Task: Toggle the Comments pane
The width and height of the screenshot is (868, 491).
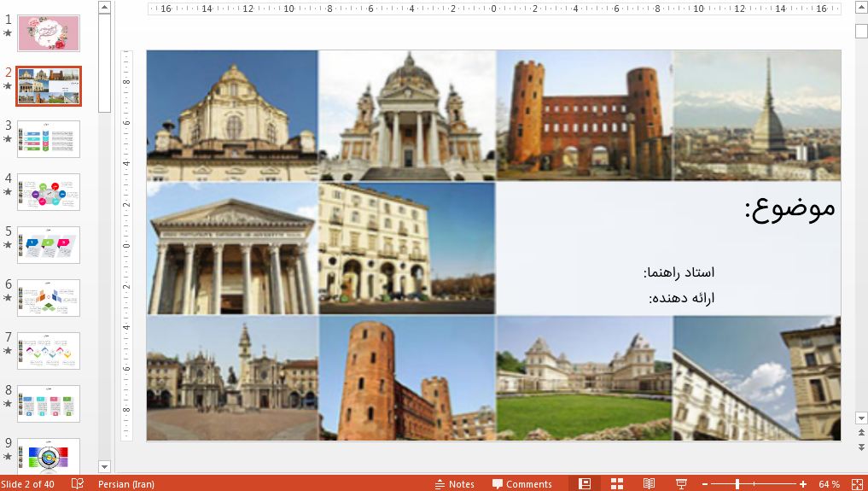Action: (x=521, y=484)
